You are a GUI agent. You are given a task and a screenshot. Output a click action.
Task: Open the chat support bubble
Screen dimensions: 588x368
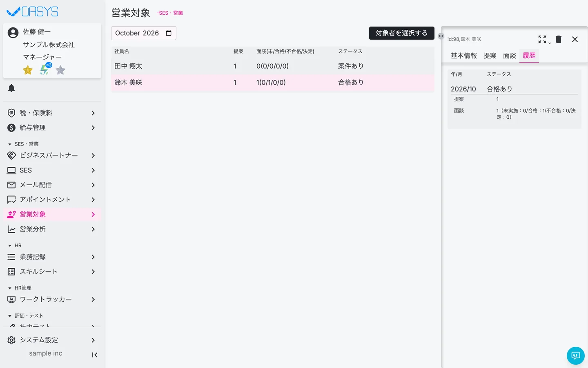point(576,356)
